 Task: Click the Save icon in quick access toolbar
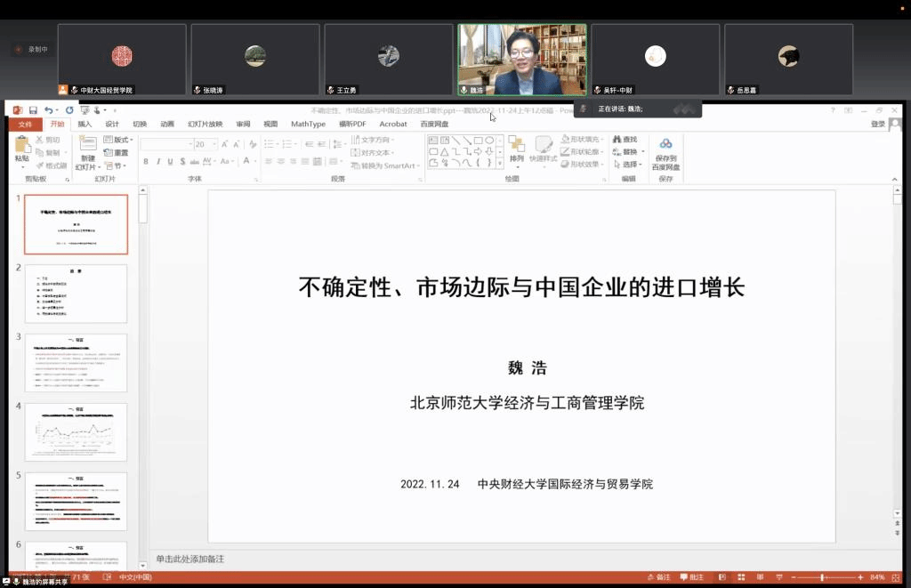[33, 110]
